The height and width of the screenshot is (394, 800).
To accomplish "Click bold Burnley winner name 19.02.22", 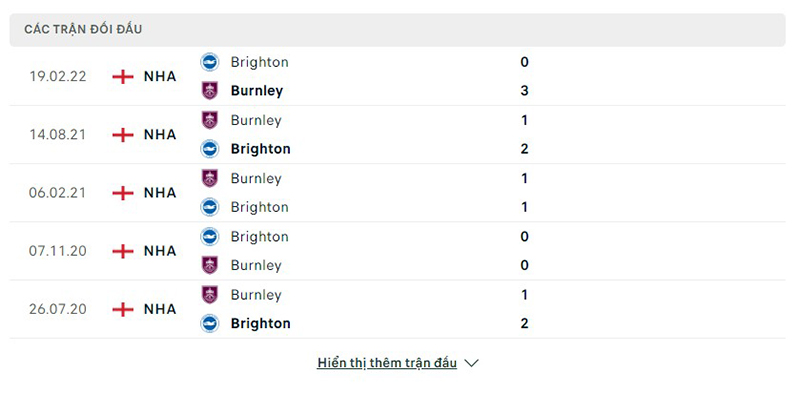I will click(257, 91).
